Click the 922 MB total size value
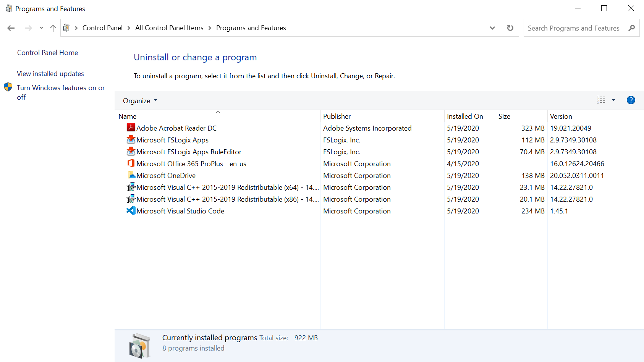 pos(306,338)
